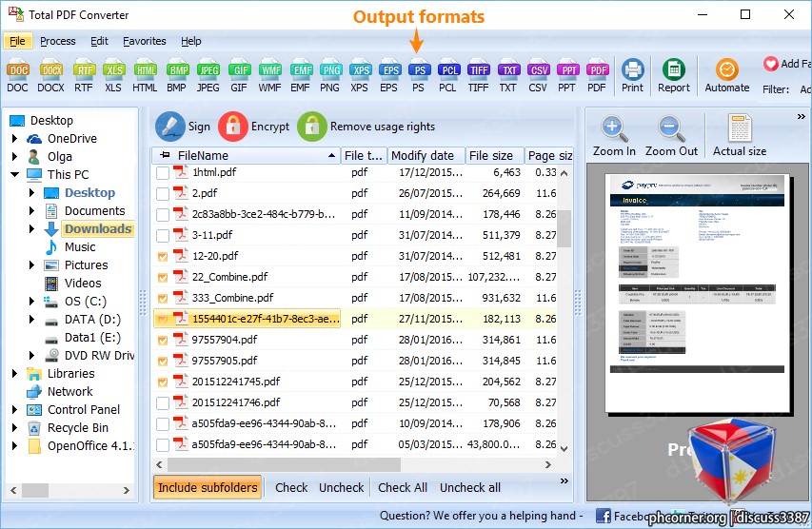Sign the PDF document
812x529 pixels.
pyautogui.click(x=183, y=127)
